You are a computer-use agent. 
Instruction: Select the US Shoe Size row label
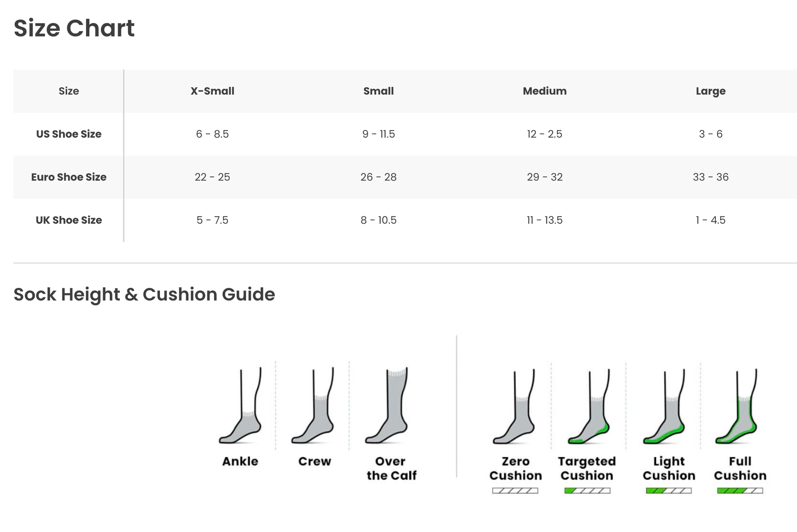tap(69, 134)
